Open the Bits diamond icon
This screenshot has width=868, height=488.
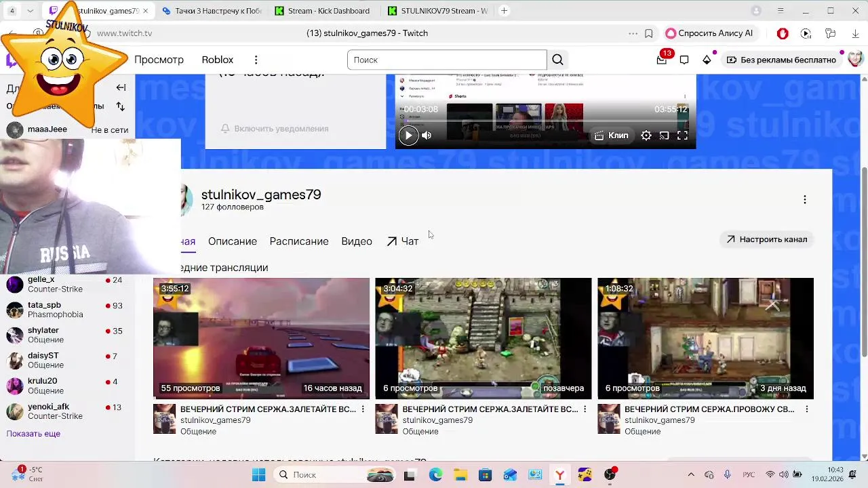(707, 60)
